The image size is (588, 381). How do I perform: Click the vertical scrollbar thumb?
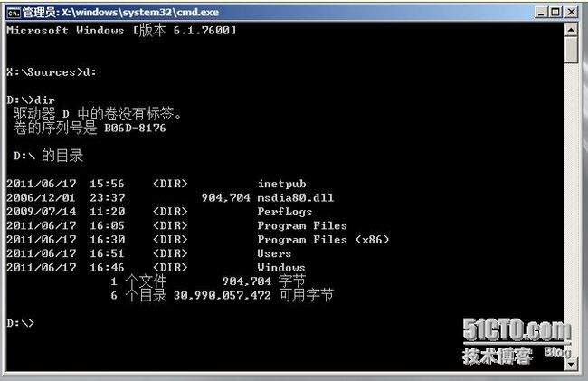[x=571, y=50]
